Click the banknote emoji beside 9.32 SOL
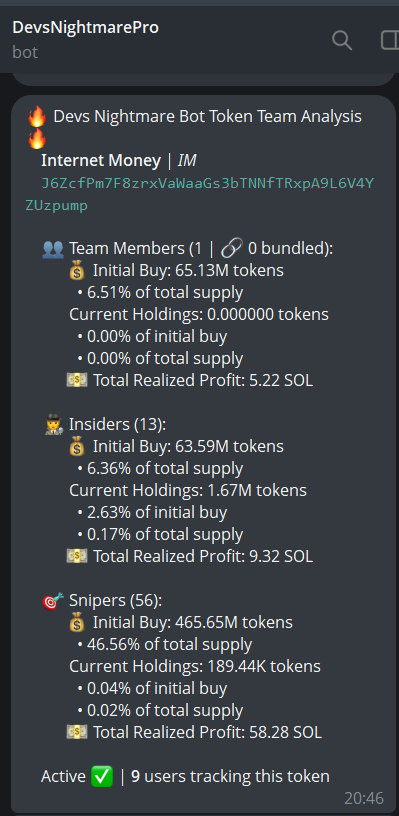The width and height of the screenshot is (399, 816). 77,556
